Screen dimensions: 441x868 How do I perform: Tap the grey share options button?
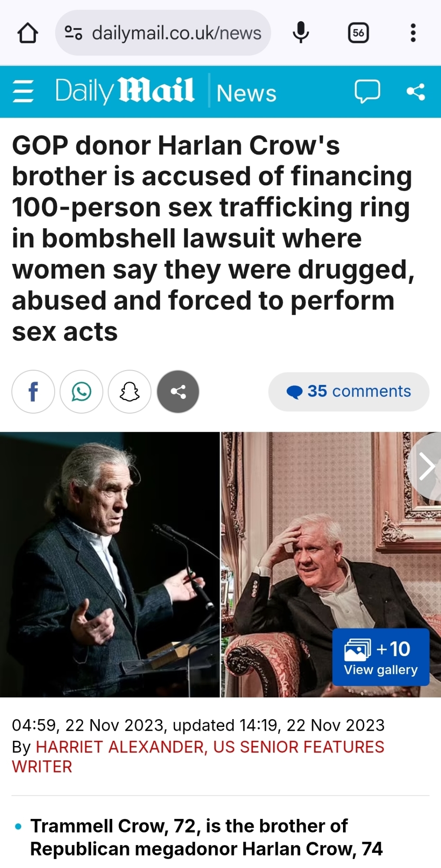(x=178, y=391)
